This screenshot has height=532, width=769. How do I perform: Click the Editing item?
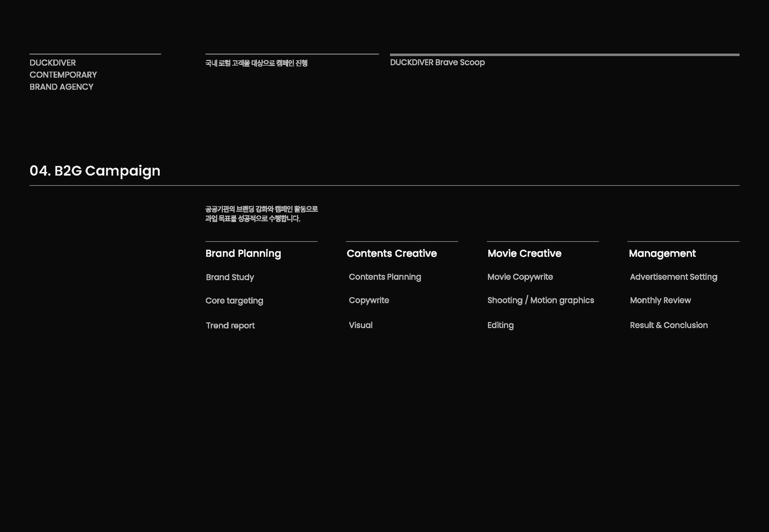coord(500,325)
